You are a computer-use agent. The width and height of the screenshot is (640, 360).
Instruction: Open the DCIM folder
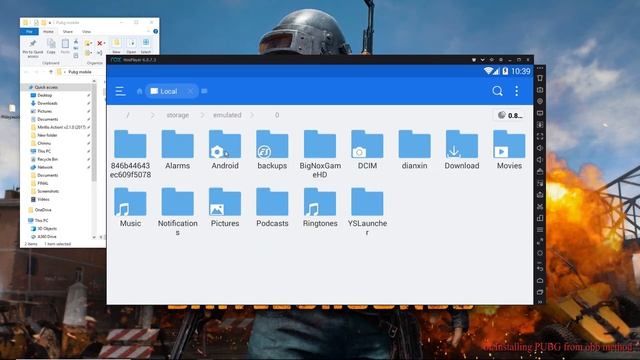point(367,150)
